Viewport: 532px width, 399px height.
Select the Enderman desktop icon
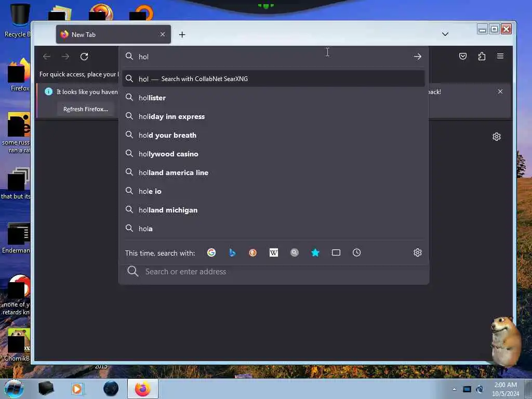(x=16, y=238)
